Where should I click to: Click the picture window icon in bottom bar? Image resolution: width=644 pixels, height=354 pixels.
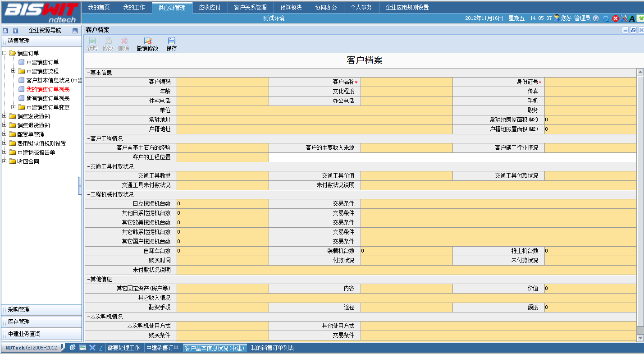[x=82, y=348]
